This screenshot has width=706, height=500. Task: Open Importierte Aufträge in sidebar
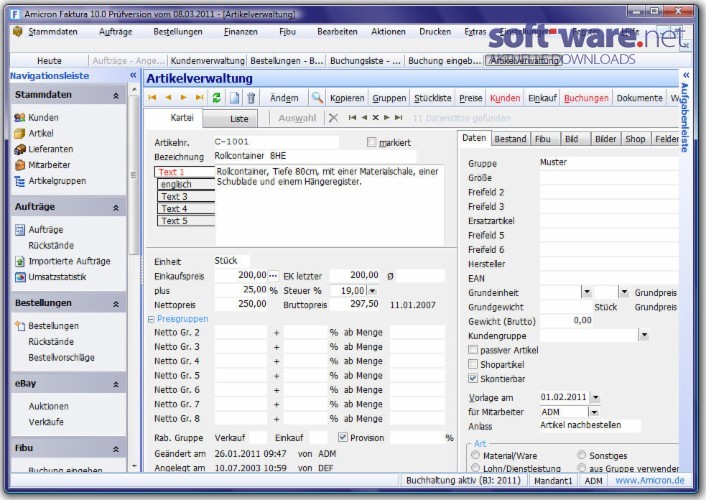(x=69, y=261)
